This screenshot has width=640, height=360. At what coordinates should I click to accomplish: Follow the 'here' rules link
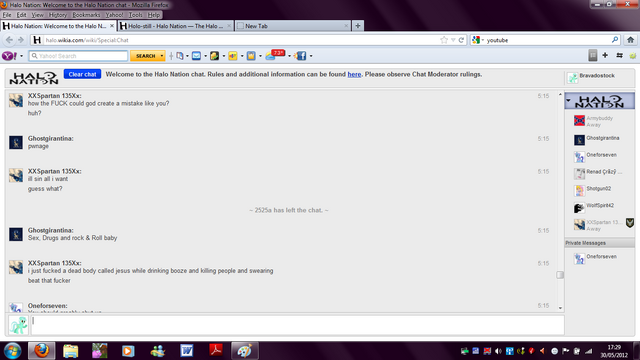pos(354,74)
